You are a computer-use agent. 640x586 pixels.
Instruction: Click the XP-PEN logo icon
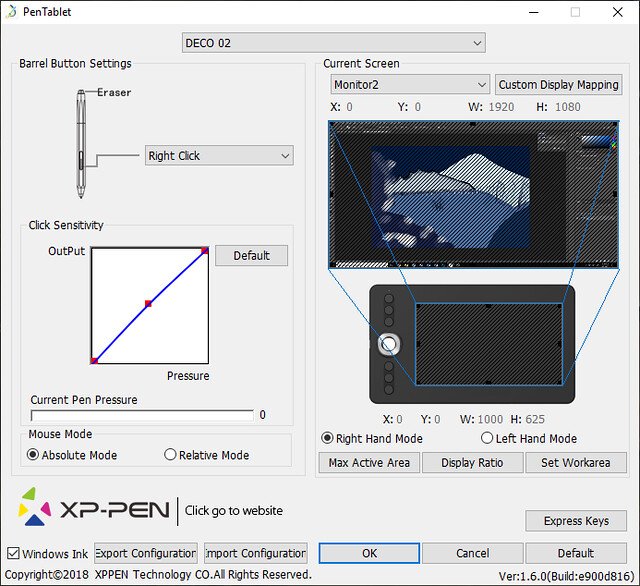click(x=36, y=506)
